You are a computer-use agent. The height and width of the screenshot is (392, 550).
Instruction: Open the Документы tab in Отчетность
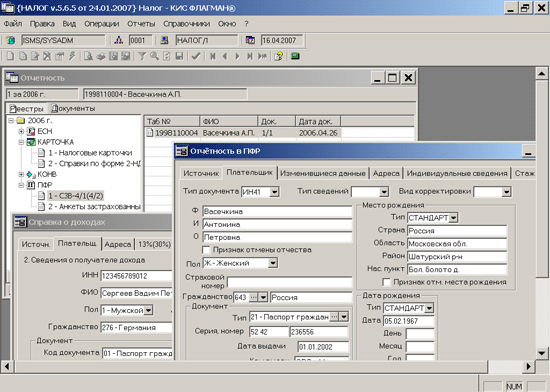click(x=73, y=109)
